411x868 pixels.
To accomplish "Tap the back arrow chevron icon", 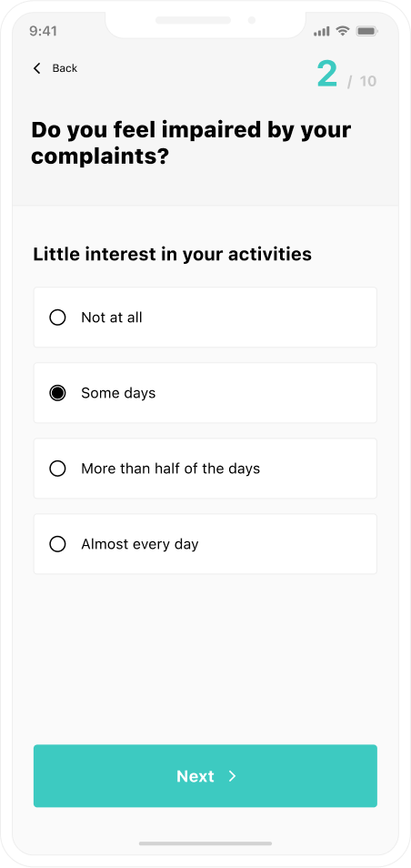I will [x=37, y=68].
